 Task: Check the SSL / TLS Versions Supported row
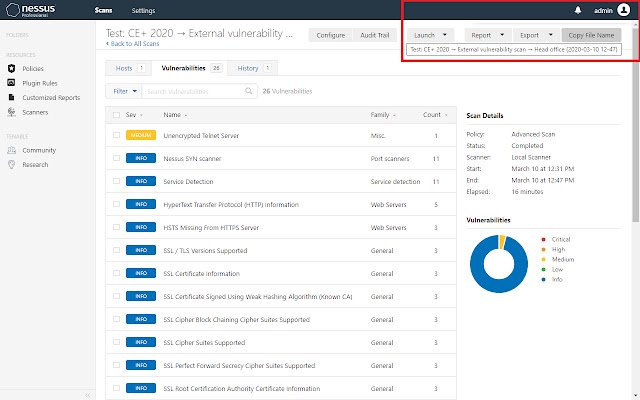pos(116,250)
